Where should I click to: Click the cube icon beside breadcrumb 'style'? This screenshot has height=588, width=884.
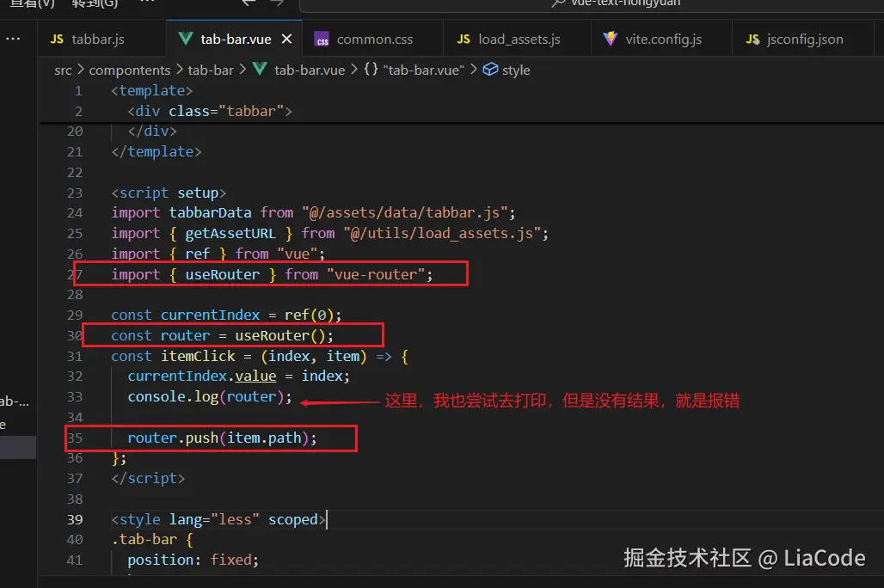click(490, 70)
